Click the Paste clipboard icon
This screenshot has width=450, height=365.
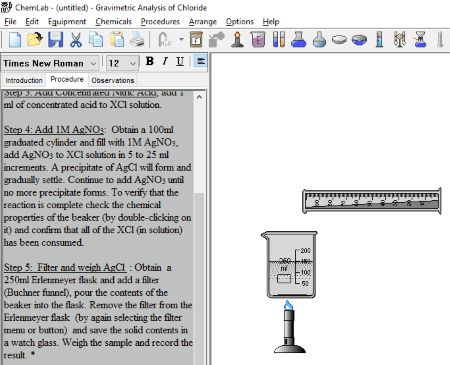click(117, 40)
